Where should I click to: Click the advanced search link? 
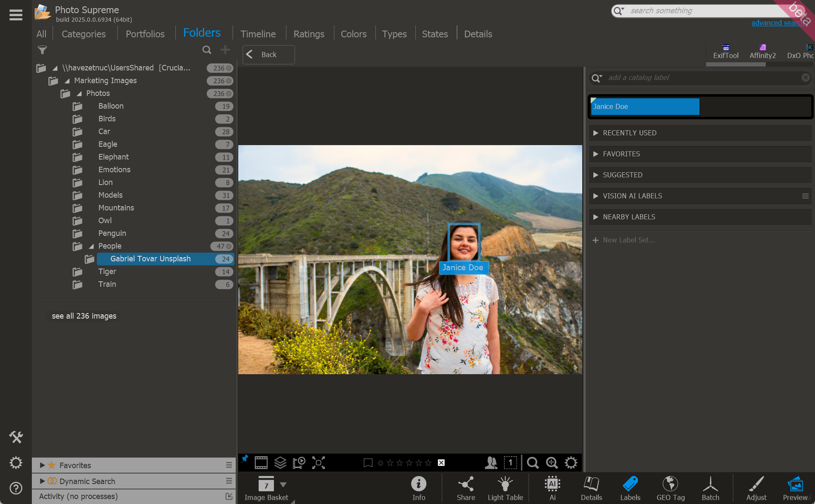(x=779, y=23)
